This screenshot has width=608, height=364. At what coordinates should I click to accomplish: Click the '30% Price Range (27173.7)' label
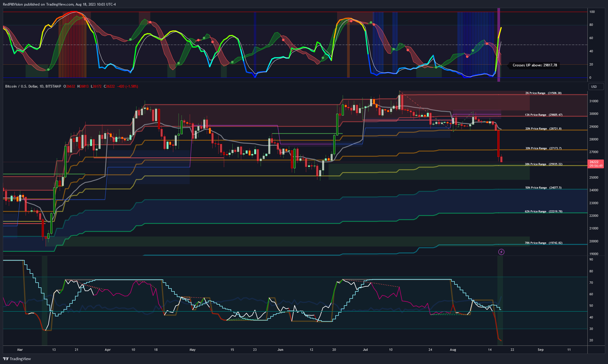pos(544,148)
